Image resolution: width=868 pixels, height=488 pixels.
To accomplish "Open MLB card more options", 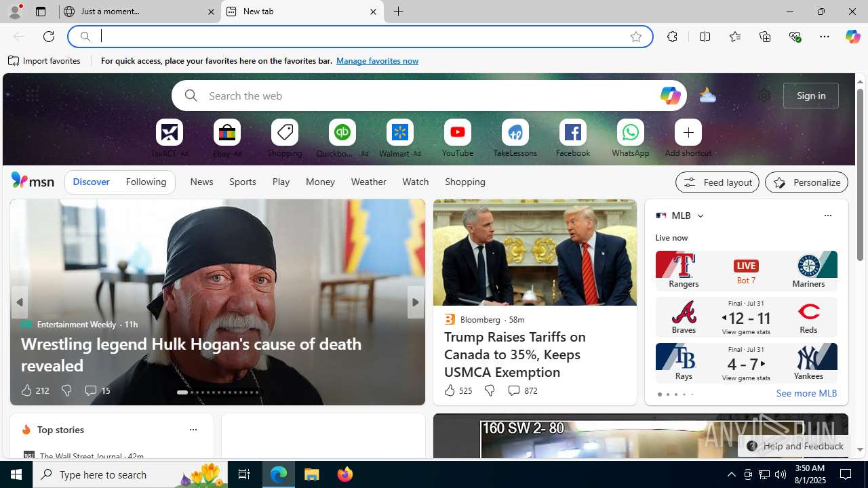I will pos(827,216).
